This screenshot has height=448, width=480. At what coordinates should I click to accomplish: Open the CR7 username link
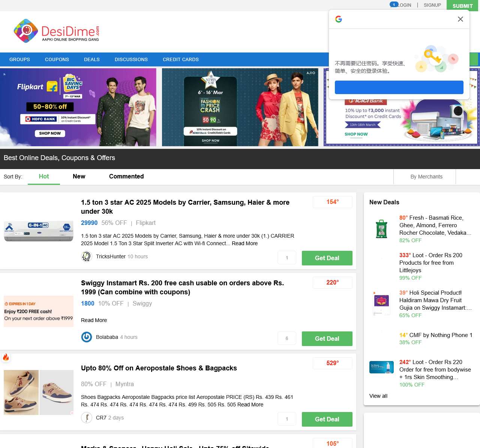[101, 418]
